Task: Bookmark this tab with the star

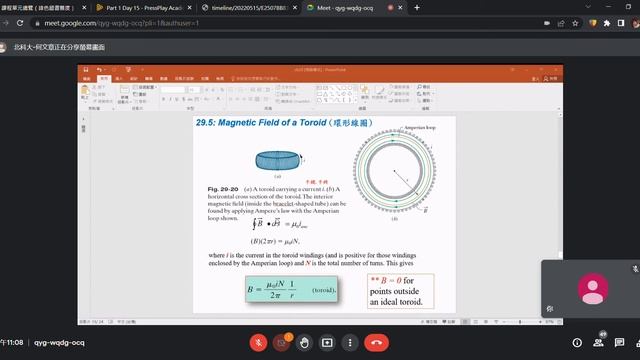Action: (x=575, y=23)
